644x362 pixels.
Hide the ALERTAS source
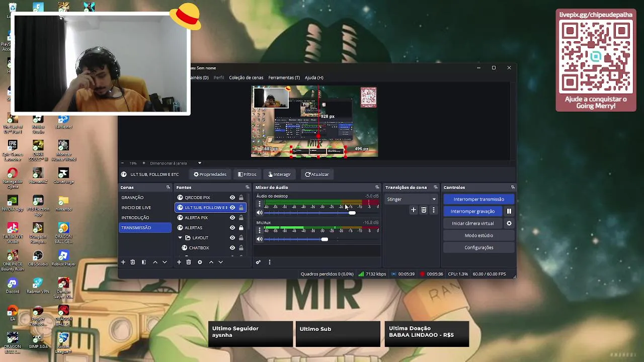(232, 228)
